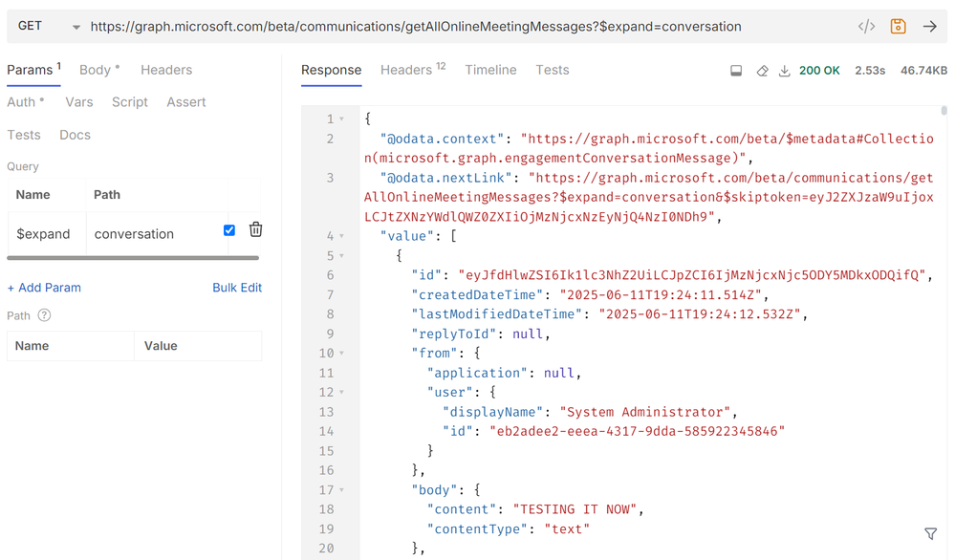Click the response vertical scrollbar thumb
This screenshot has height=560, width=955.
[944, 110]
